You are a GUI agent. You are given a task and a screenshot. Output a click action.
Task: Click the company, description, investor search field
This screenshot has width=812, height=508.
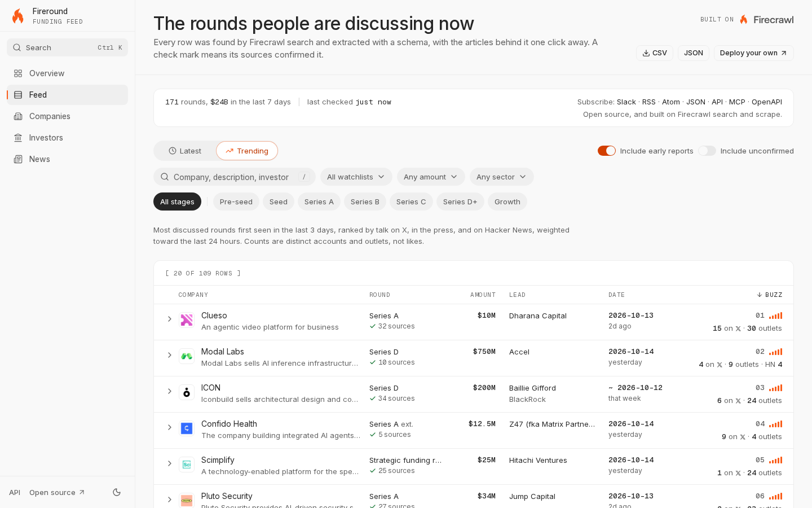pyautogui.click(x=235, y=177)
